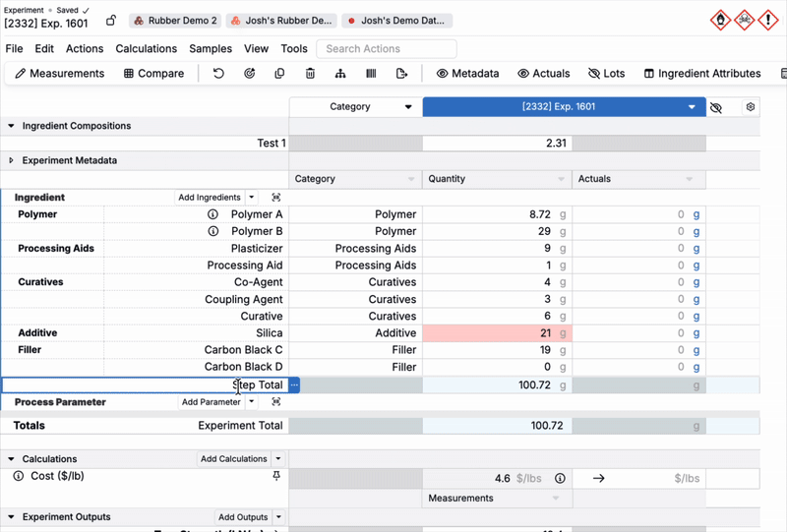Click the barcode icon in the toolbar
The width and height of the screenshot is (787, 532).
(371, 74)
